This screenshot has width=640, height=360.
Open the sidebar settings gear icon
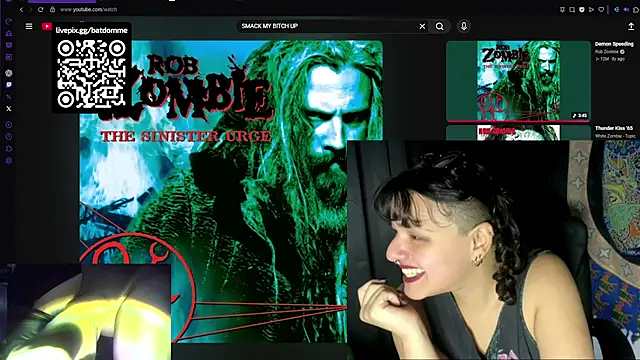coord(9,160)
